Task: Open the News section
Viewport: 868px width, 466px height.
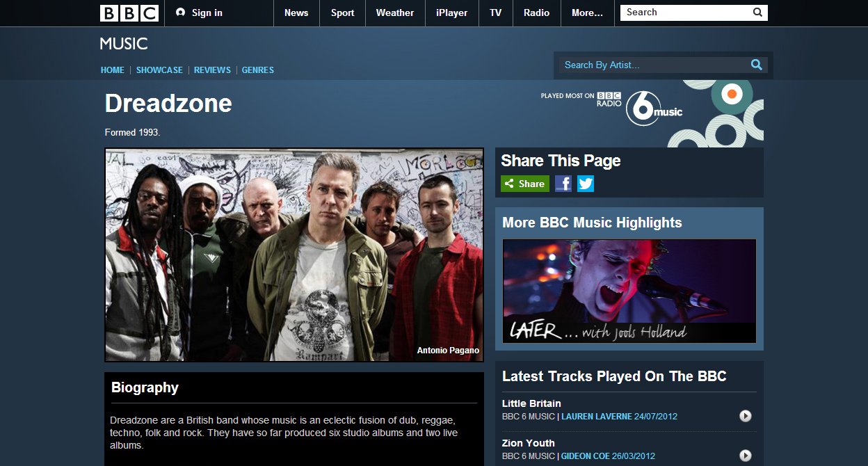Action: point(296,13)
